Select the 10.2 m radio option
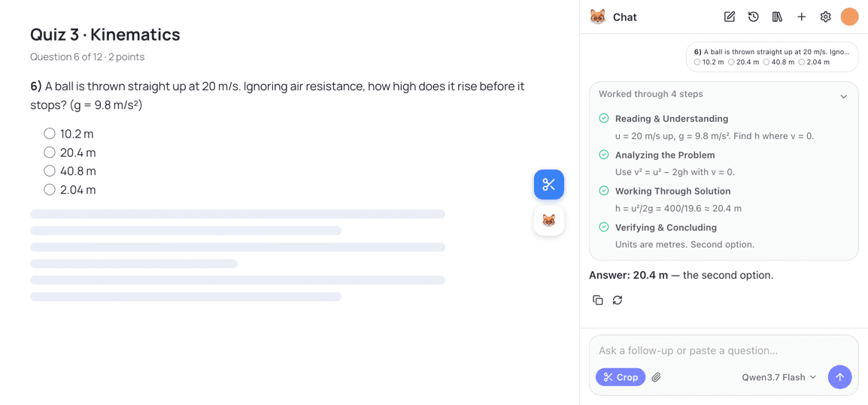The height and width of the screenshot is (405, 868). coord(50,134)
